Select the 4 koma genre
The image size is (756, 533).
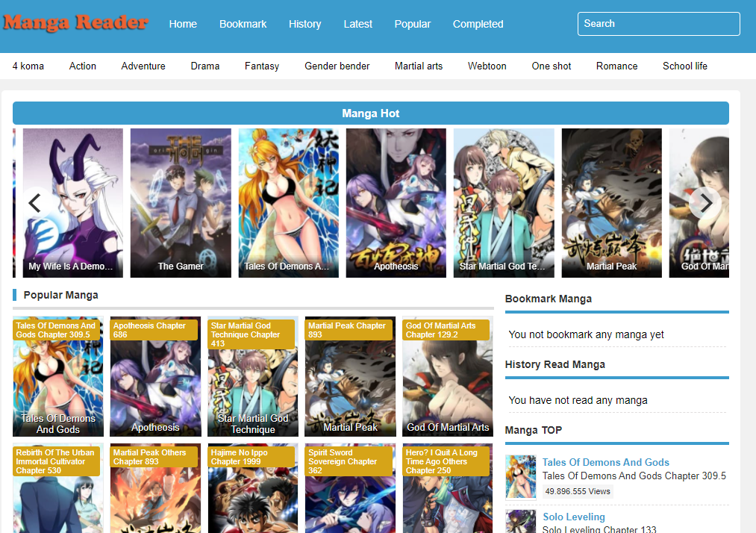pyautogui.click(x=28, y=66)
